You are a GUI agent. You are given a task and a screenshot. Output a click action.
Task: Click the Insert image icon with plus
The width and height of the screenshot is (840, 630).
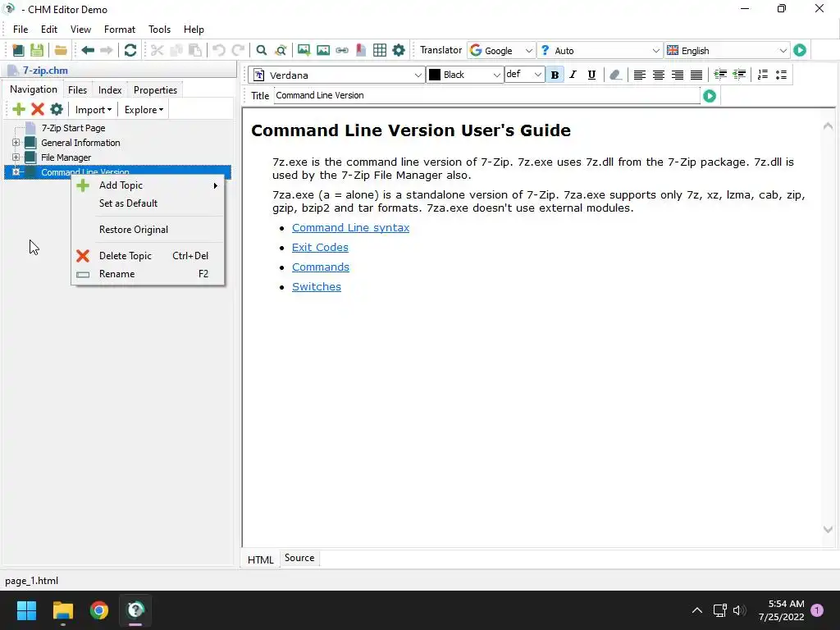point(304,50)
